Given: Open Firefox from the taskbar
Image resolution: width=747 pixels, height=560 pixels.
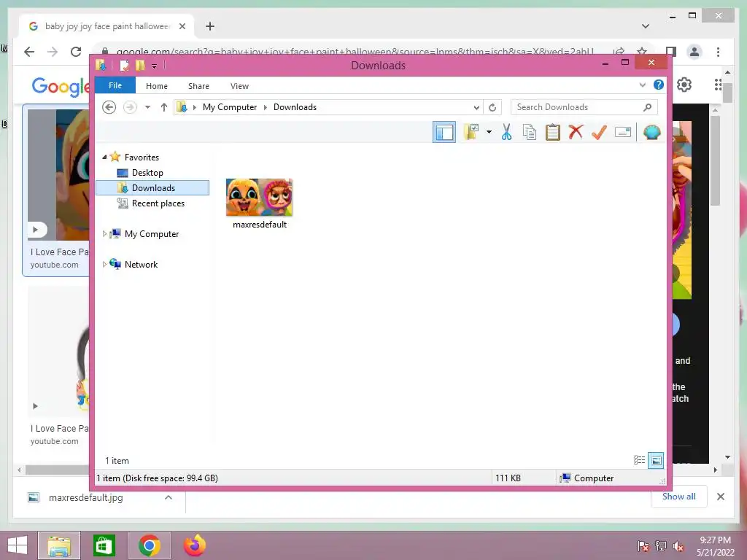Looking at the screenshot, I should [194, 545].
